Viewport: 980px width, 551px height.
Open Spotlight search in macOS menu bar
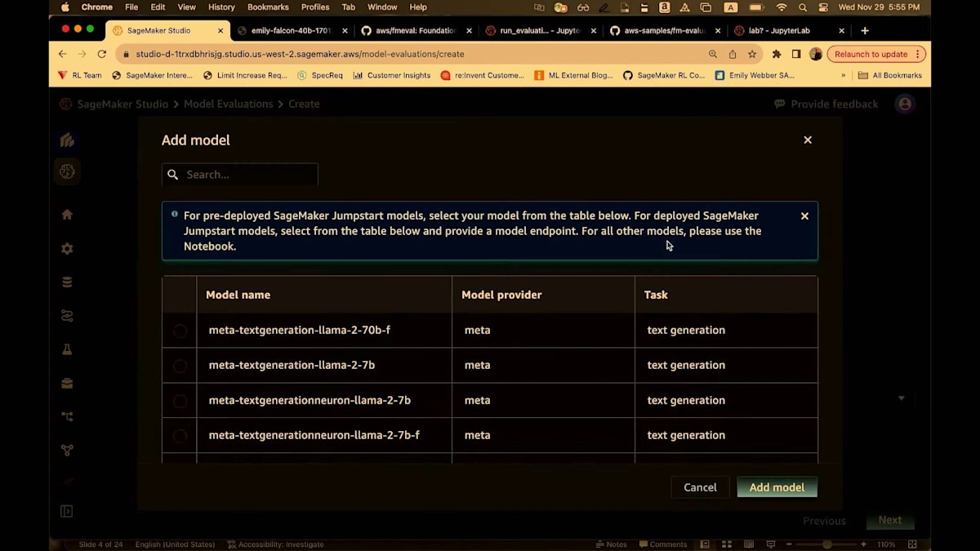[803, 7]
